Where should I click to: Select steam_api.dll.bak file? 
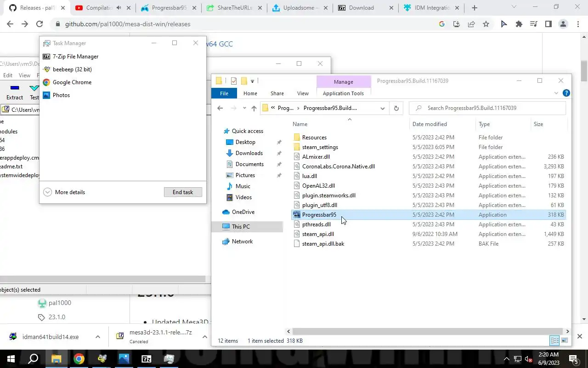click(323, 244)
